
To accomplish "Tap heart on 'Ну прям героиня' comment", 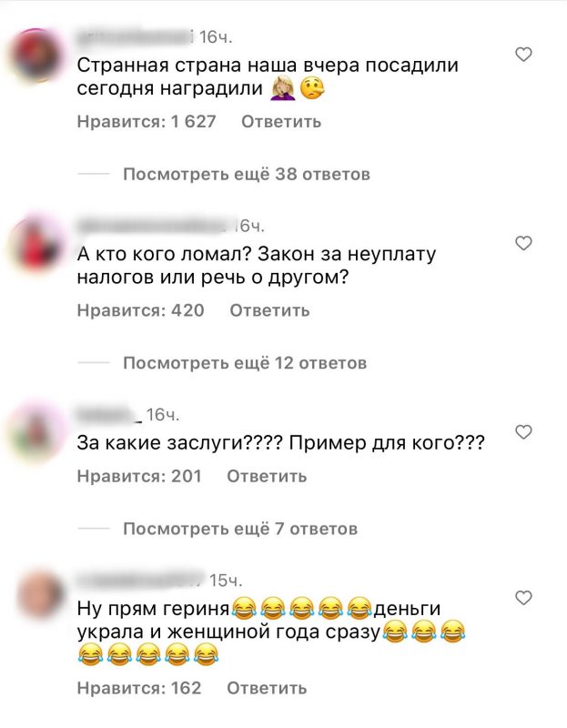I will (524, 598).
